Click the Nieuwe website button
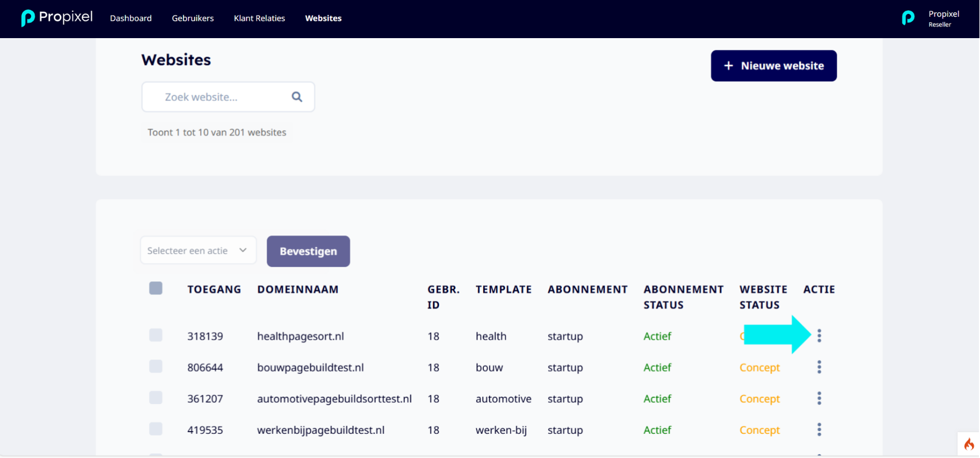The width and height of the screenshot is (980, 458). coord(774,66)
